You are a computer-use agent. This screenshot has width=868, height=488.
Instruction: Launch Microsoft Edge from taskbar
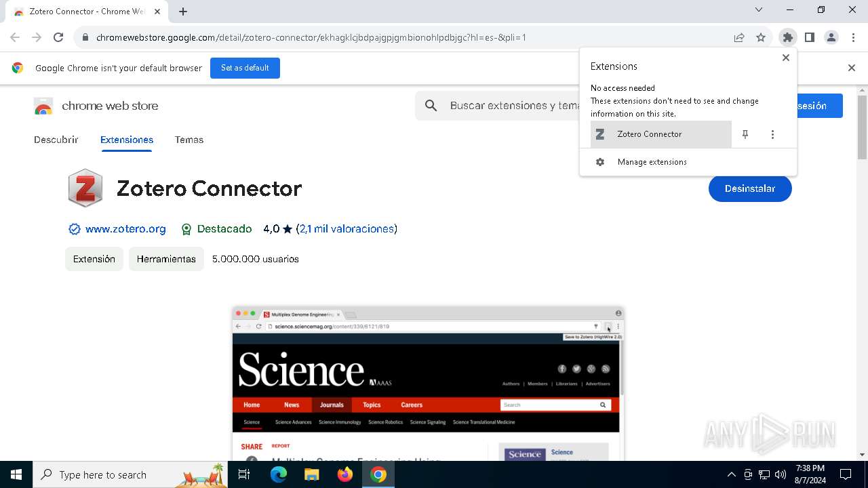click(x=279, y=474)
